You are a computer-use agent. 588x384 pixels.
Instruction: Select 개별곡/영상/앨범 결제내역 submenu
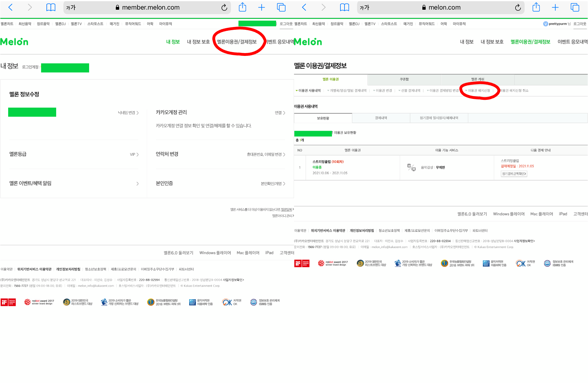[x=347, y=90]
